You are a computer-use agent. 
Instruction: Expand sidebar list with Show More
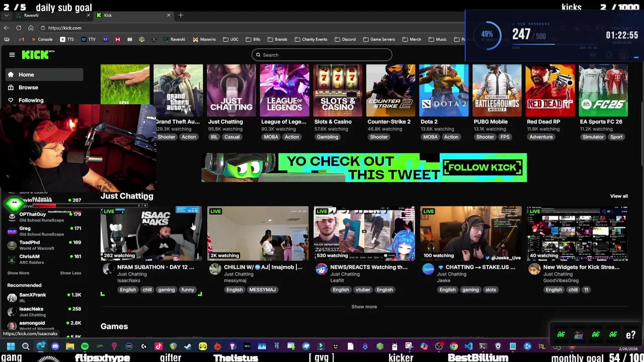coord(18,273)
